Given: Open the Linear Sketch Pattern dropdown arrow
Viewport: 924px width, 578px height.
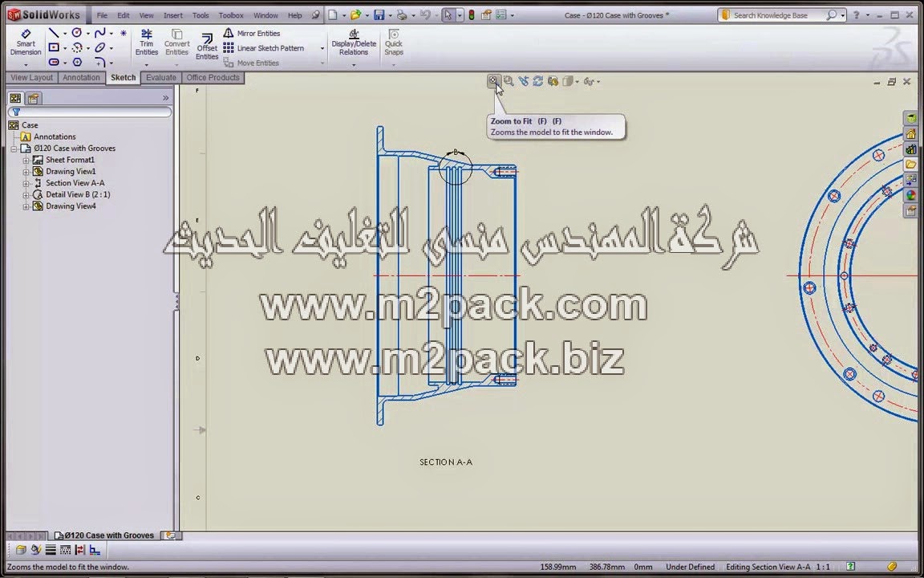Looking at the screenshot, I should pyautogui.click(x=322, y=48).
